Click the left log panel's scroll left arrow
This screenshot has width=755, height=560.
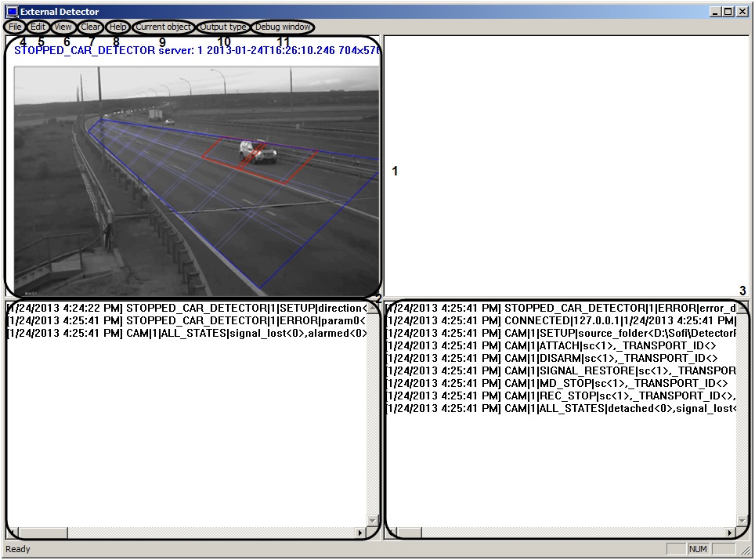[12, 533]
